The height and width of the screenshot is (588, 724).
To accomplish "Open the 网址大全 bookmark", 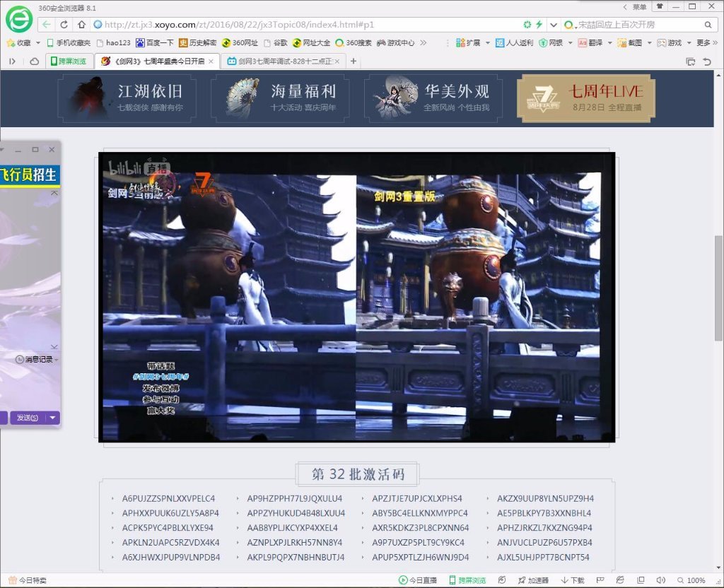I will [x=311, y=43].
